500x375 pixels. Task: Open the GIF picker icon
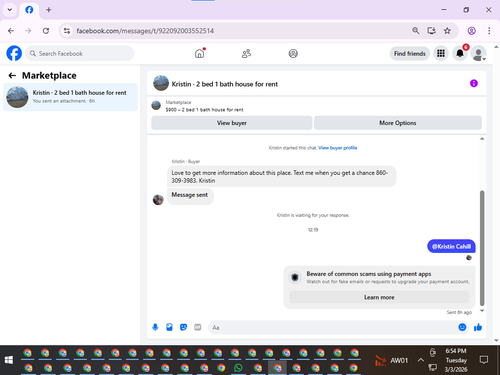click(198, 327)
